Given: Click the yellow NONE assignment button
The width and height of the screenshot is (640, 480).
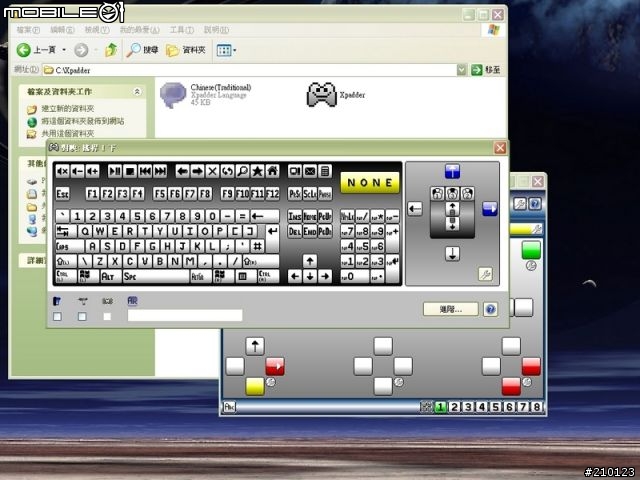Looking at the screenshot, I should (370, 182).
